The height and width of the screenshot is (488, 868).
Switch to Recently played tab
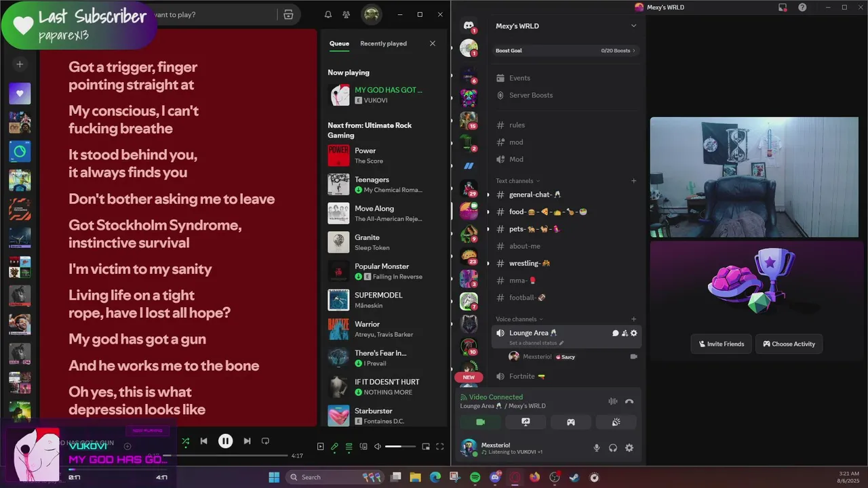383,43
